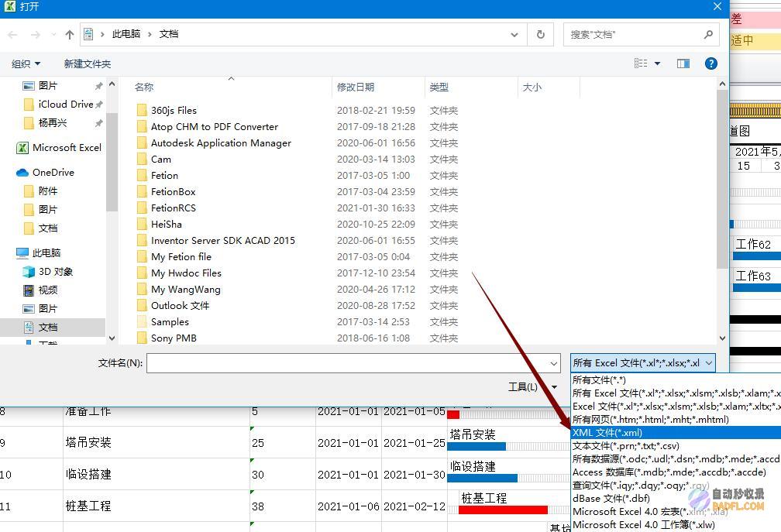Click the file list scroll up arrow
Viewport: 781px width, 532px height.
coord(722,84)
